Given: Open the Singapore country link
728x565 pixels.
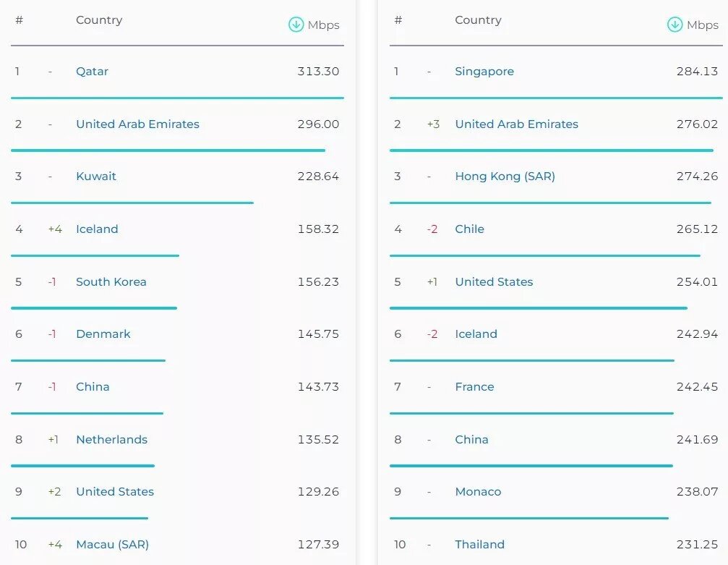Looking at the screenshot, I should [484, 72].
